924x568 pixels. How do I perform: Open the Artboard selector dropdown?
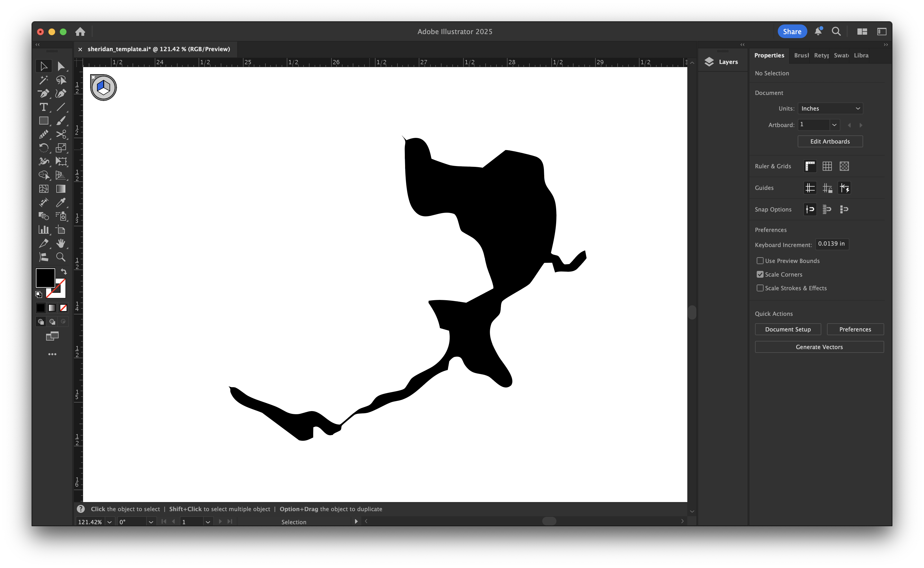[x=835, y=125]
